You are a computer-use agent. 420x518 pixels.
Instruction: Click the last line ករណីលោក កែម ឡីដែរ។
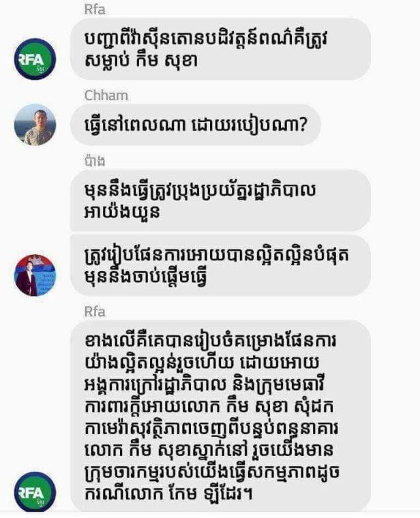(x=169, y=494)
